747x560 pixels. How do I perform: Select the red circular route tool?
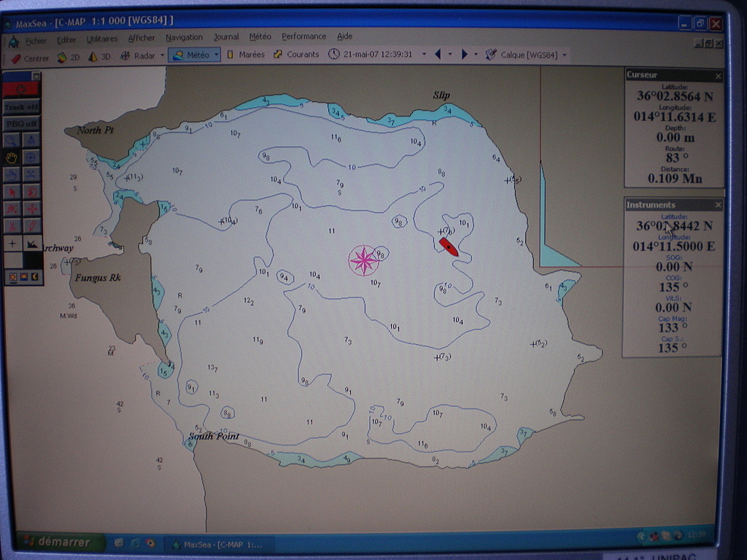tap(31, 192)
